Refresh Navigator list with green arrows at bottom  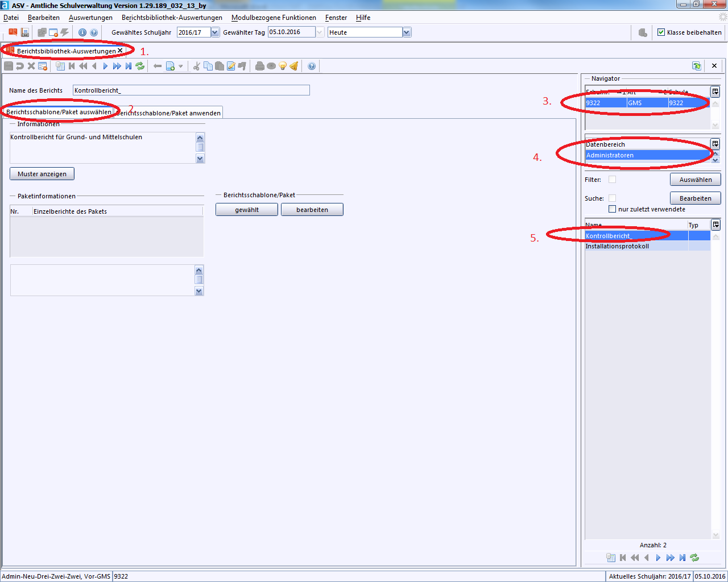694,558
